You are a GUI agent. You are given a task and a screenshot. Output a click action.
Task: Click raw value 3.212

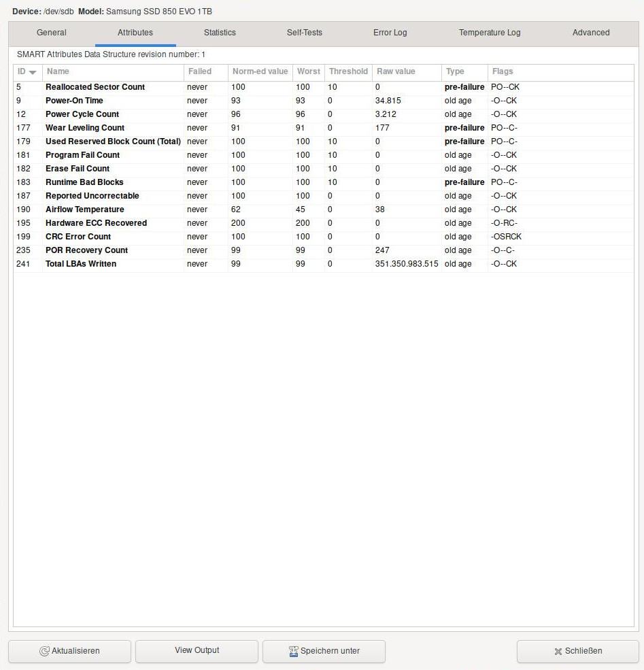click(x=386, y=114)
